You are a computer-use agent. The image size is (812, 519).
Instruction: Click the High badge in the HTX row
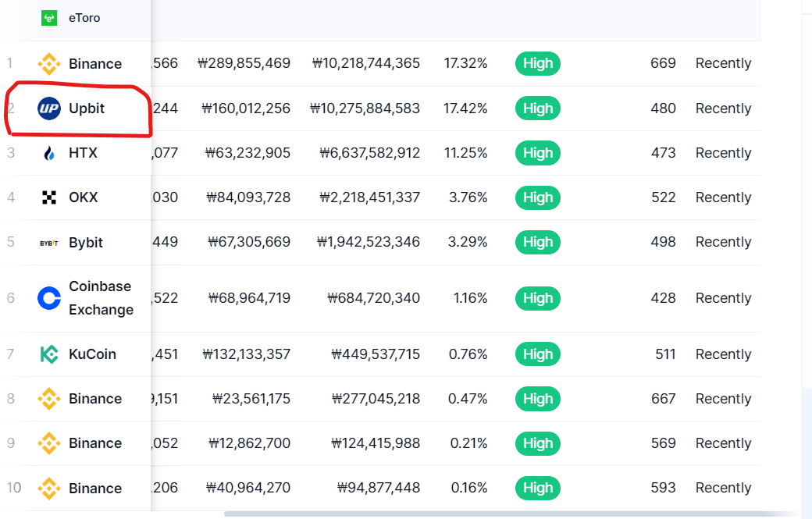[537, 153]
